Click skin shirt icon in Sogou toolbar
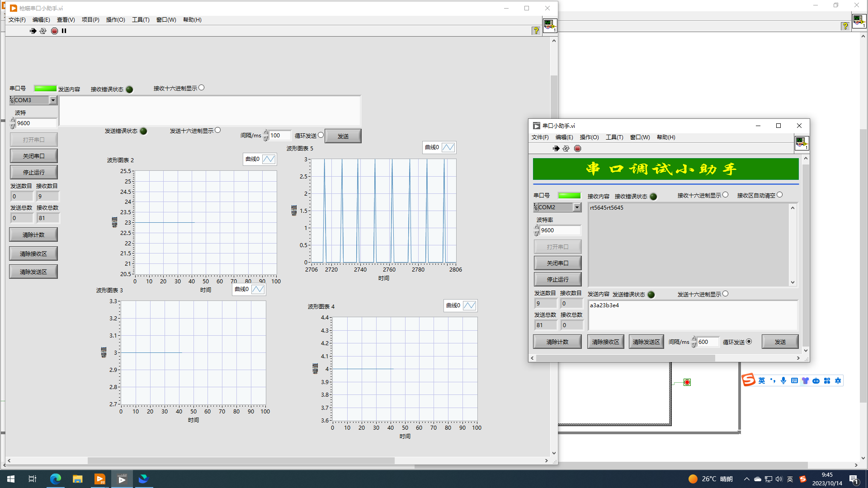Screen dimensions: 868x488 click(805, 380)
